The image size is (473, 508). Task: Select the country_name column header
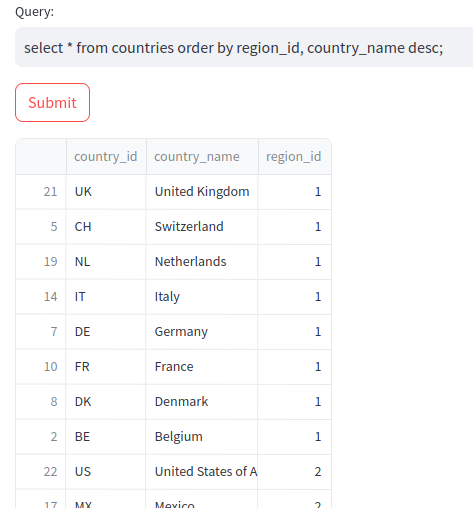(202, 156)
